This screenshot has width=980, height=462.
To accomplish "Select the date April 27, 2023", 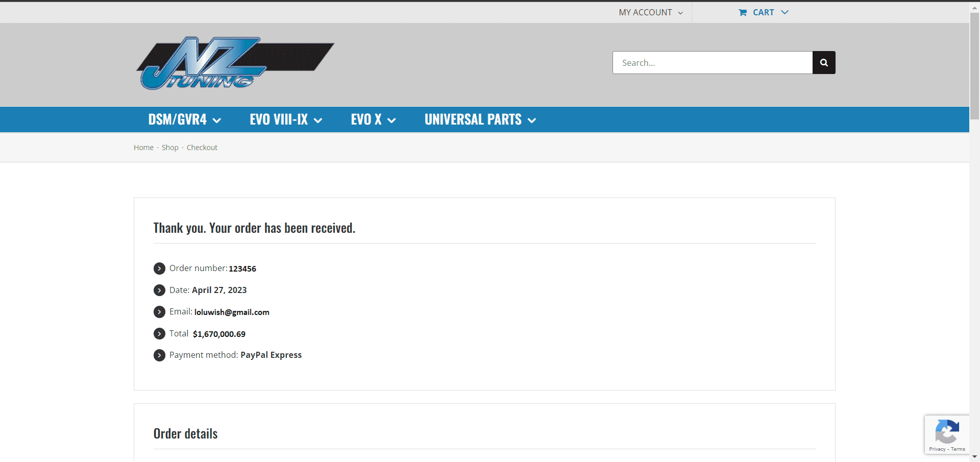I will coord(219,290).
